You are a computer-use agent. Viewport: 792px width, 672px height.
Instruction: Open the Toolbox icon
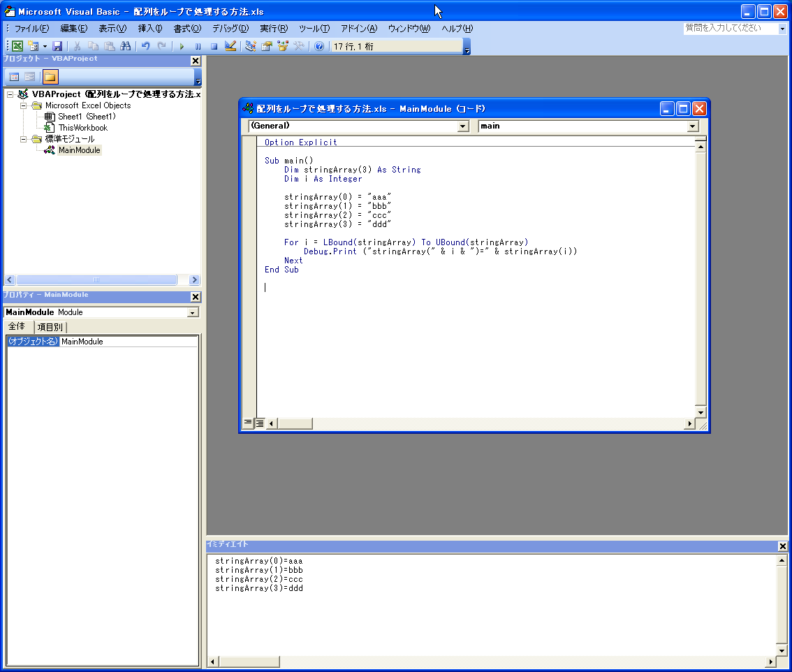299,46
